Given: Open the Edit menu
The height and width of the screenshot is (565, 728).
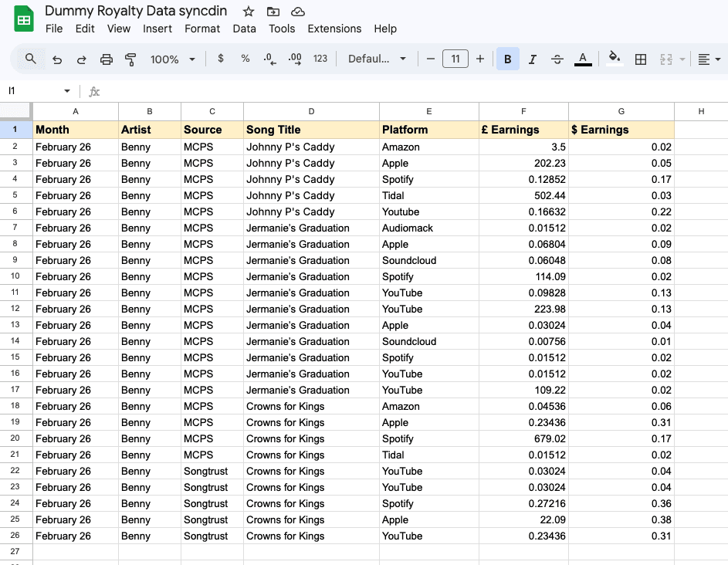Looking at the screenshot, I should point(85,29).
